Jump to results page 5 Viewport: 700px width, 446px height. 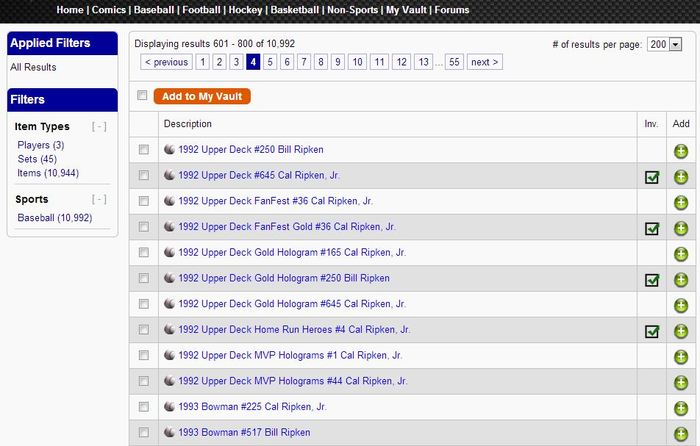[270, 62]
